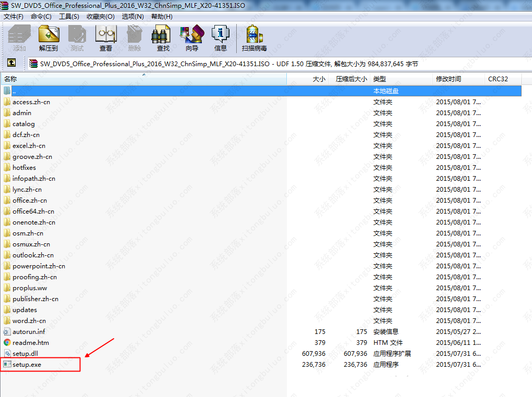Open the Help (帮助) menu
Viewport: 532px width, 397px height.
coord(162,17)
